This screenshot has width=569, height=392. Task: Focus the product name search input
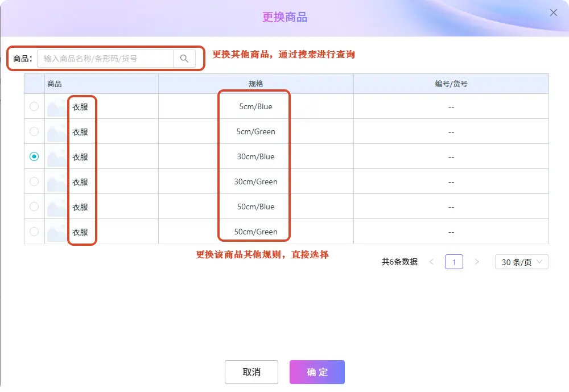[105, 59]
